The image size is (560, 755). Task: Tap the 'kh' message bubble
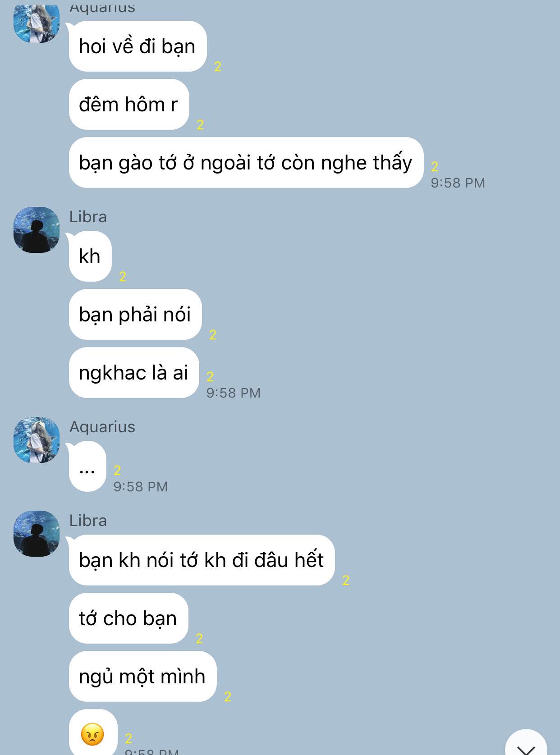click(x=90, y=256)
